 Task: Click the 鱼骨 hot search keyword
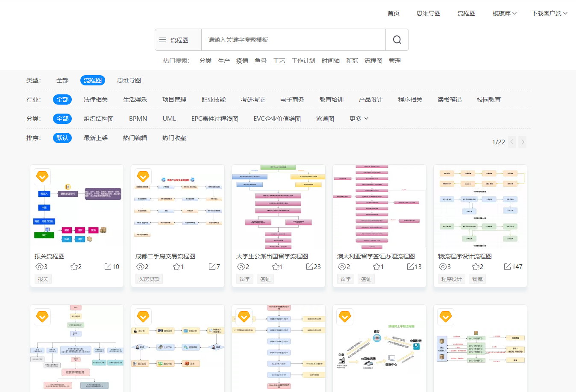click(261, 61)
